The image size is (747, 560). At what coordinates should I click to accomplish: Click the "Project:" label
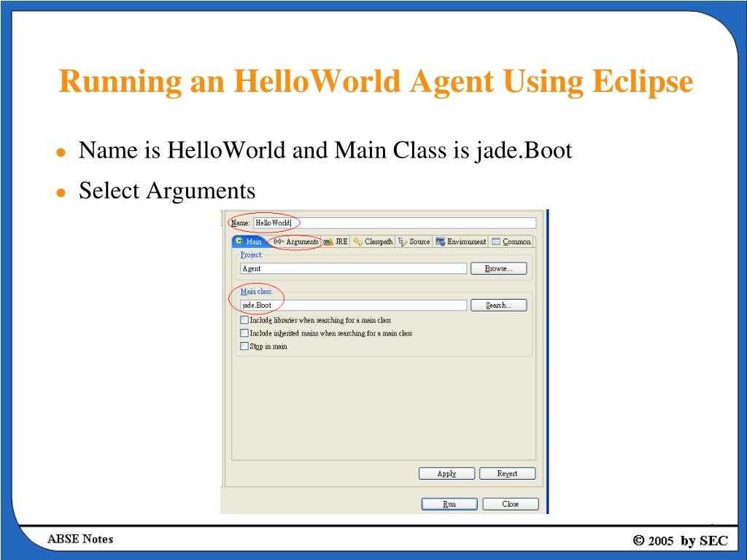click(251, 254)
